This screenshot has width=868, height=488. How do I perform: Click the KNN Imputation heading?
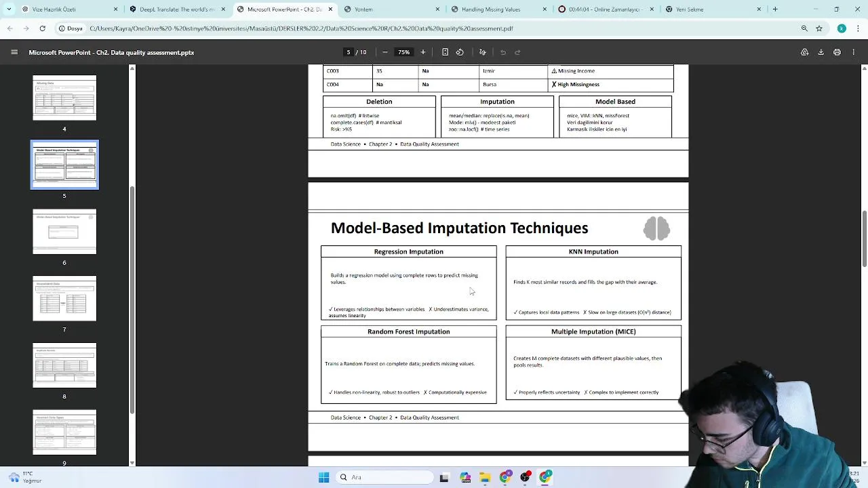click(x=593, y=251)
